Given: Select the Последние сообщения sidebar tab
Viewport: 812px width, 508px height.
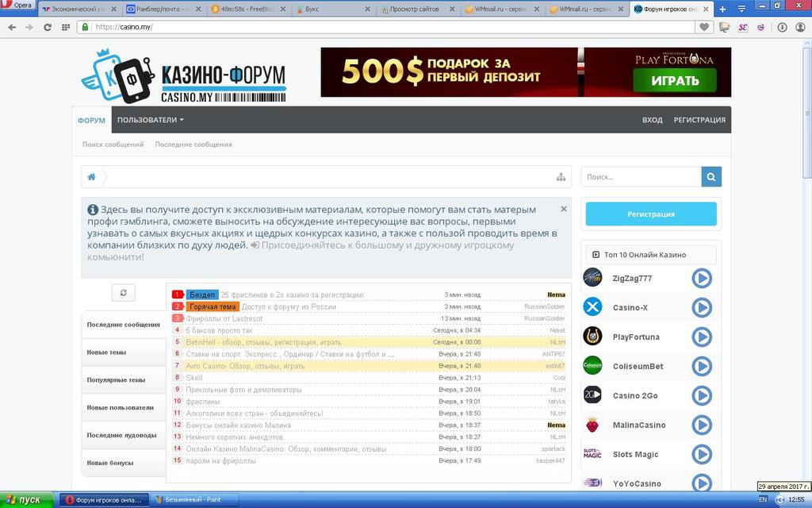Looking at the screenshot, I should point(123,325).
